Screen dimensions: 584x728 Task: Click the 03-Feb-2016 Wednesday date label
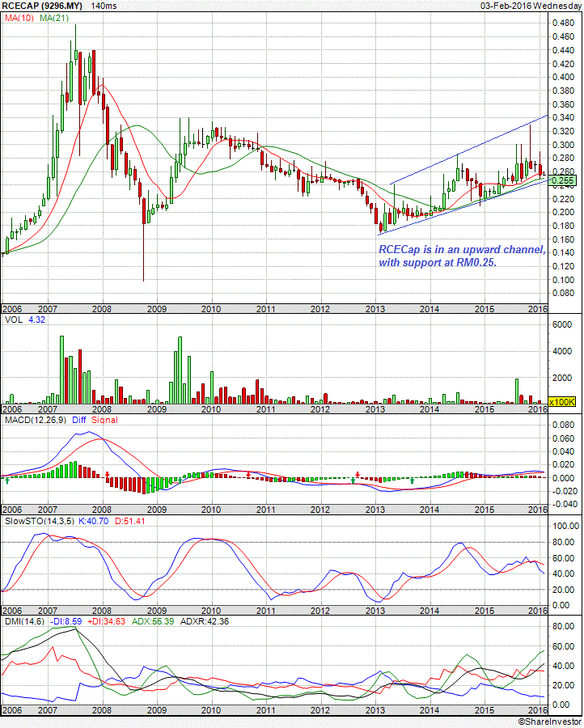531,6
